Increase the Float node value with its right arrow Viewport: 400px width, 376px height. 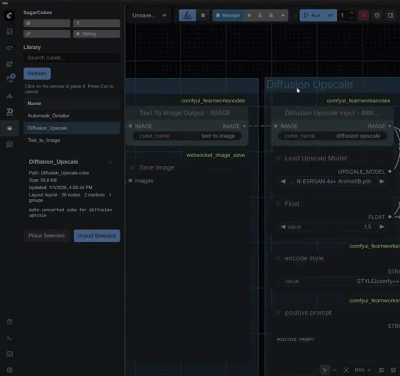(382, 227)
